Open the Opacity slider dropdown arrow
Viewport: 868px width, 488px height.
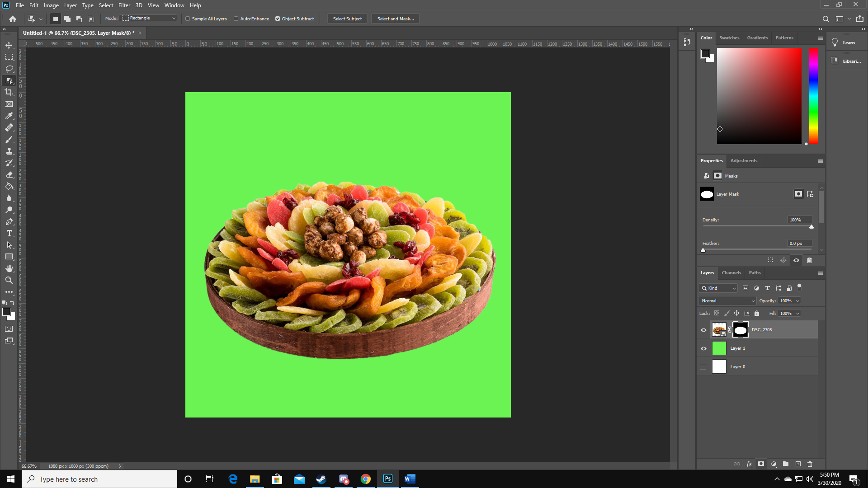pyautogui.click(x=797, y=301)
